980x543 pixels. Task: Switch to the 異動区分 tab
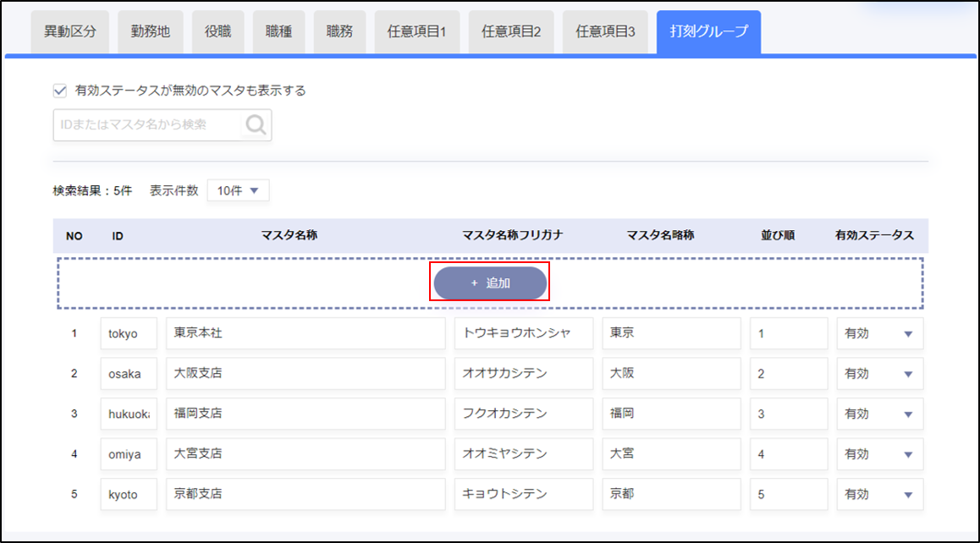tap(70, 32)
